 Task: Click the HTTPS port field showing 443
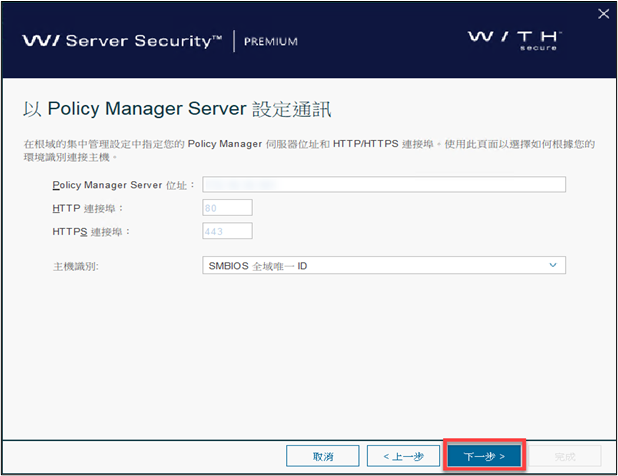227,231
